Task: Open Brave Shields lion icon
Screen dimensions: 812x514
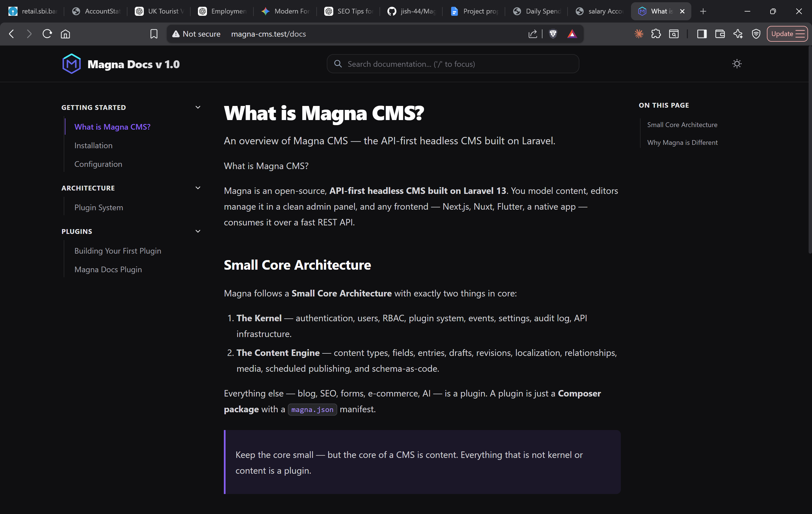Action: pos(553,34)
